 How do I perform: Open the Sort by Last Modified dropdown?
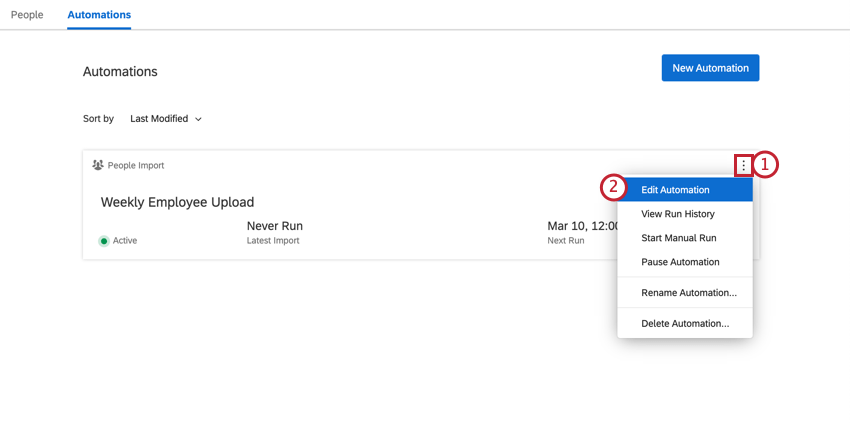tap(166, 119)
